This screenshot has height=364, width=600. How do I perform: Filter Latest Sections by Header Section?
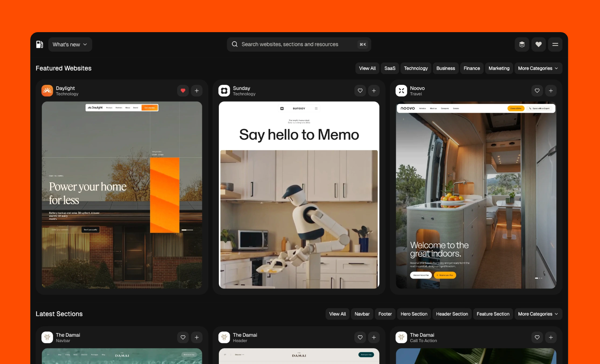pyautogui.click(x=452, y=314)
